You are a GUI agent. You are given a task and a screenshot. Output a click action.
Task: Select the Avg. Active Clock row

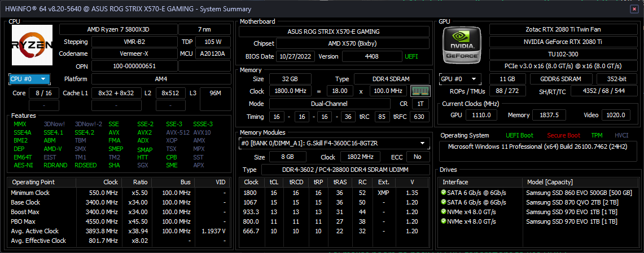(120, 231)
